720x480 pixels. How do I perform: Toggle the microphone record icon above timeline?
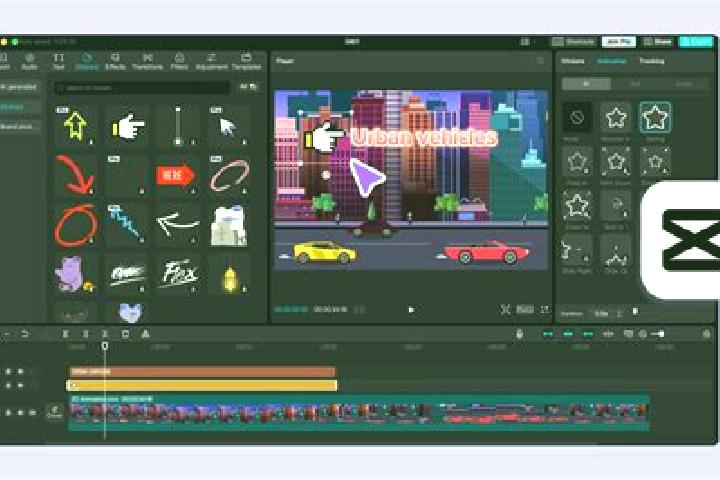point(519,334)
